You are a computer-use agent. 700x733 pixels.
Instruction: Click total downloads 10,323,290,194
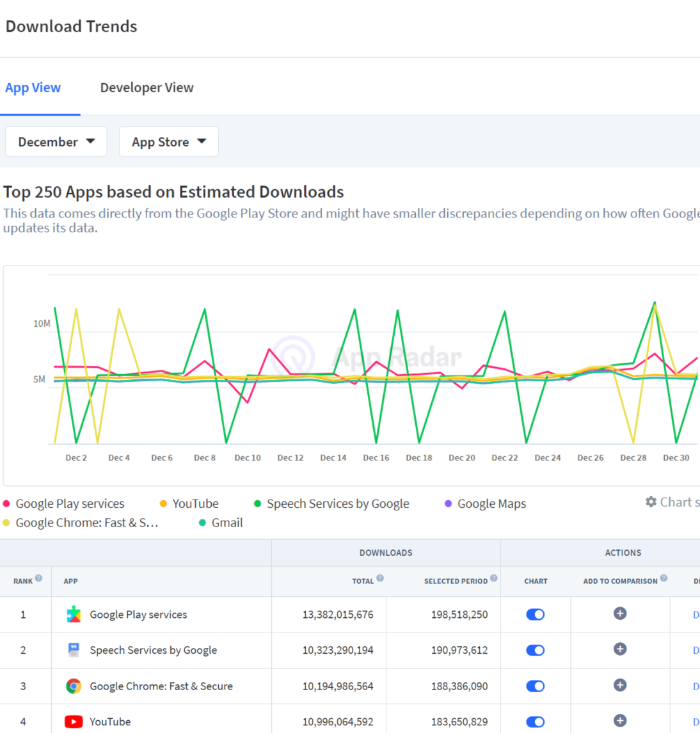[x=338, y=650]
